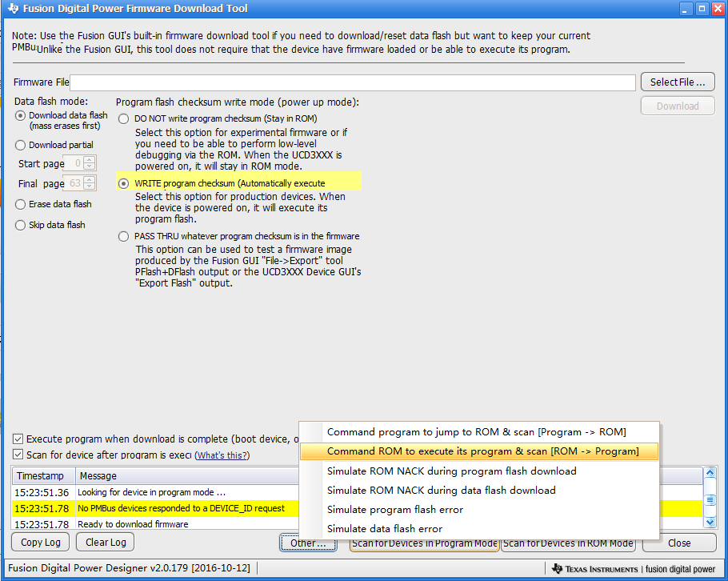Click the Timestamp column header

pos(44,476)
